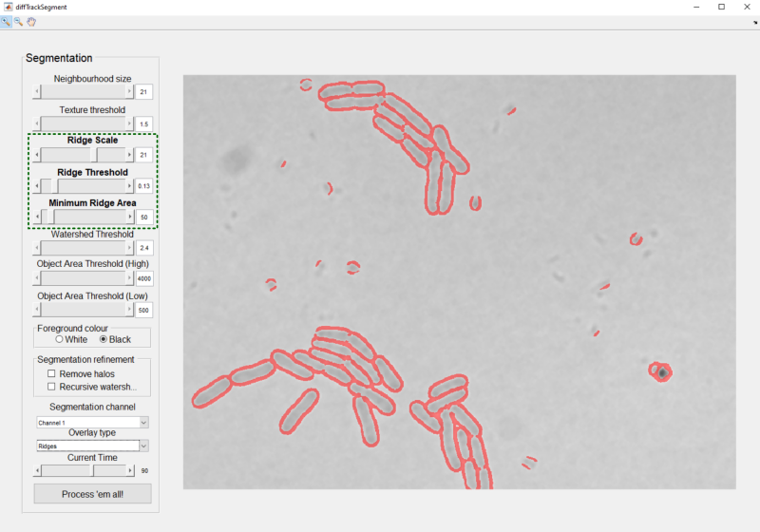Click Ridge Scale slider right arrow
This screenshot has width=760, height=532.
pyautogui.click(x=129, y=155)
